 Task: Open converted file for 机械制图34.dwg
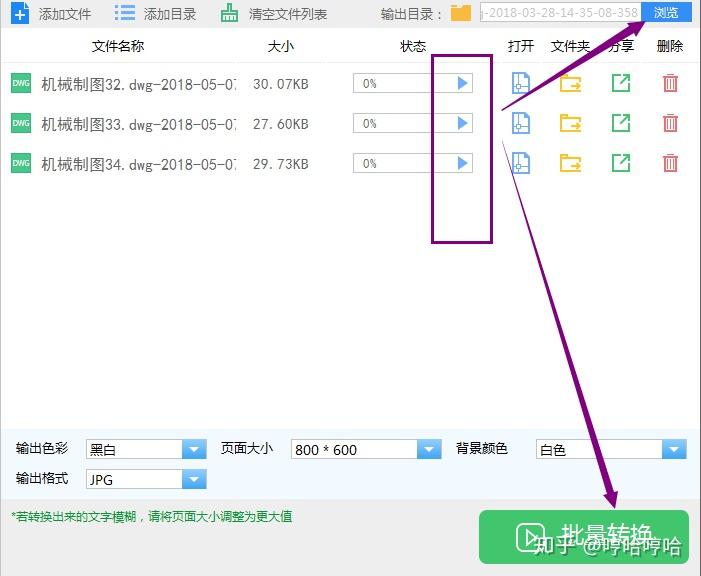click(521, 163)
